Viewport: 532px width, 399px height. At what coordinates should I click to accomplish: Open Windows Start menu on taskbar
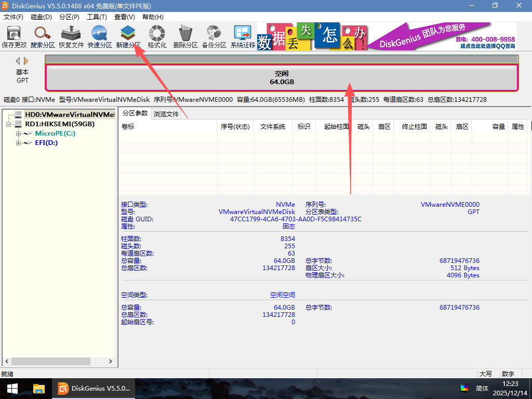(x=12, y=389)
